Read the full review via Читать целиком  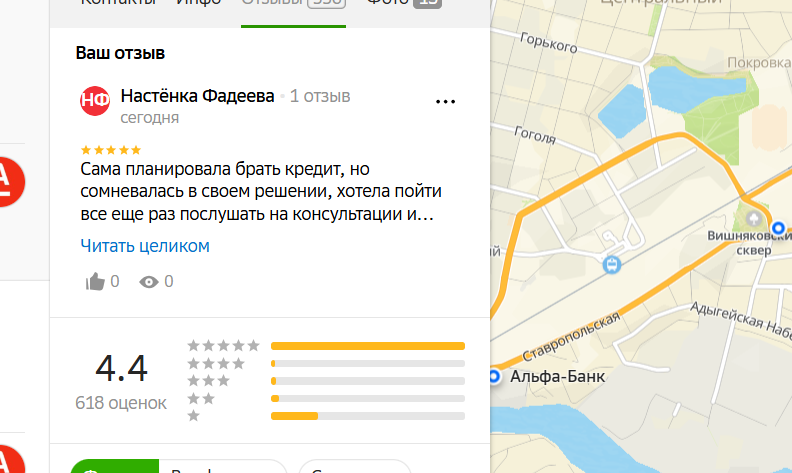pos(145,246)
